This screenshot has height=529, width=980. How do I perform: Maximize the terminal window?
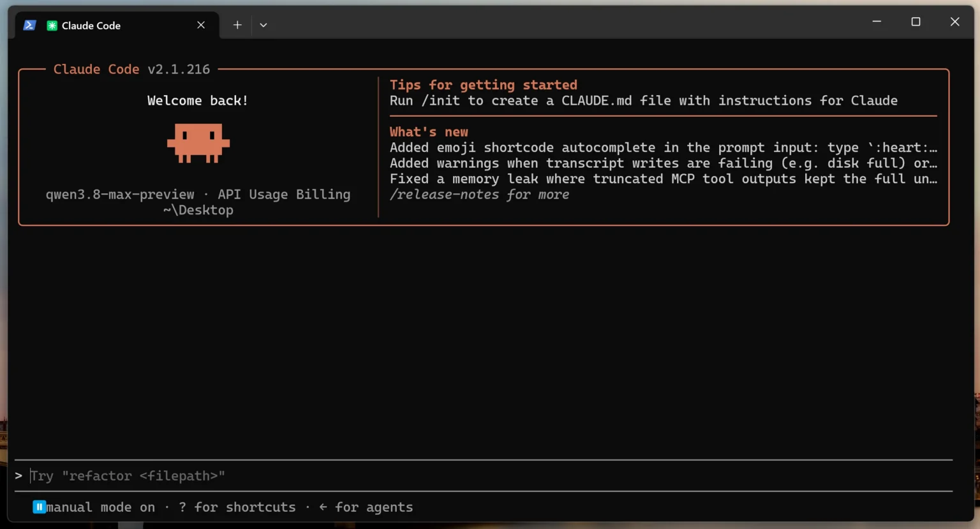click(x=916, y=22)
